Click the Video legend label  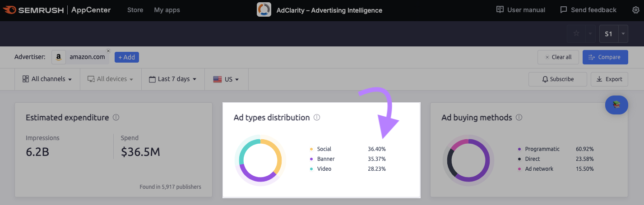(x=324, y=169)
